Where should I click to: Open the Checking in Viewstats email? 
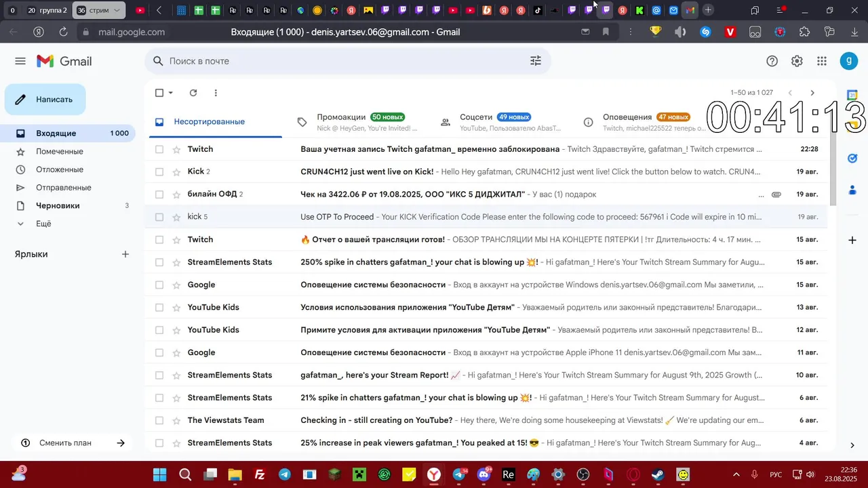(x=486, y=420)
